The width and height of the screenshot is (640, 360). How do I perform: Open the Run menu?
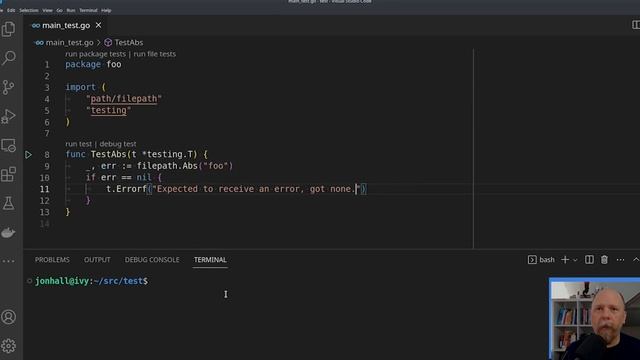tap(71, 10)
